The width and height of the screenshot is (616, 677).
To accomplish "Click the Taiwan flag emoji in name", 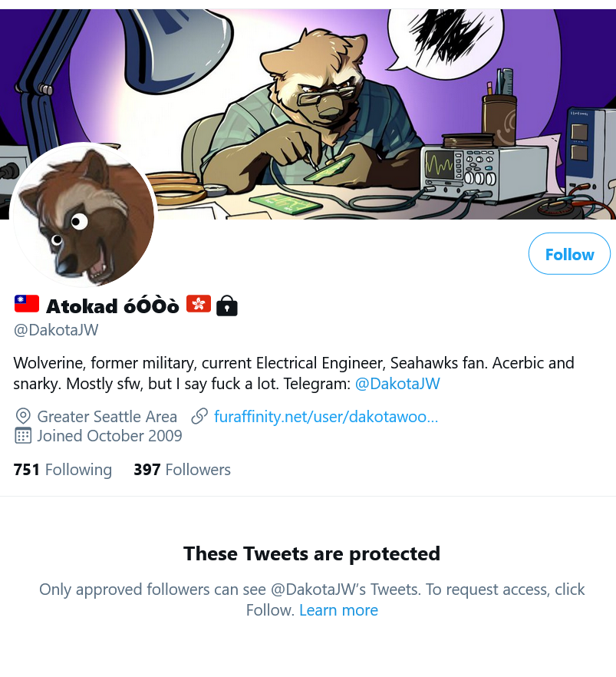I will point(27,304).
